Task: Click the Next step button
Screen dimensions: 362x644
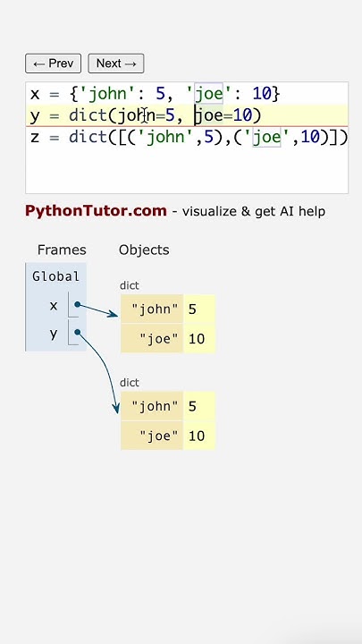Action: (116, 64)
